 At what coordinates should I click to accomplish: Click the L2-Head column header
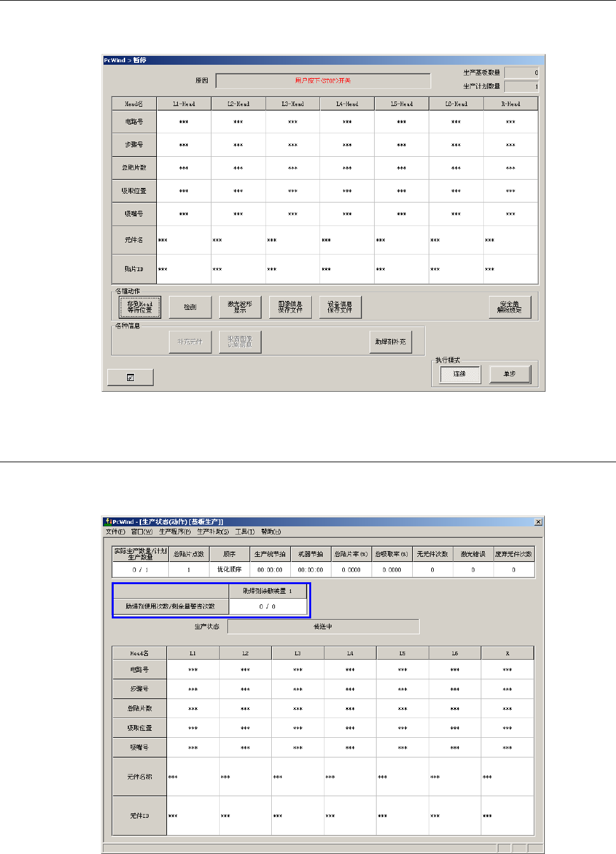239,103
